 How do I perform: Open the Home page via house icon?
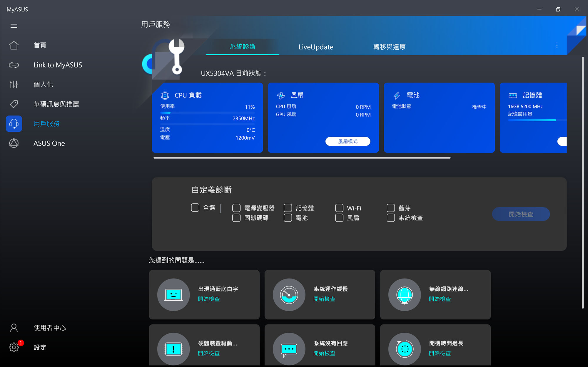[14, 45]
